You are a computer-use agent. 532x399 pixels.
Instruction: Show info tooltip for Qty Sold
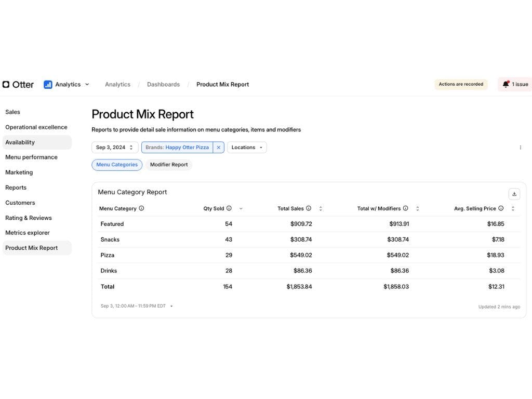coord(229,208)
